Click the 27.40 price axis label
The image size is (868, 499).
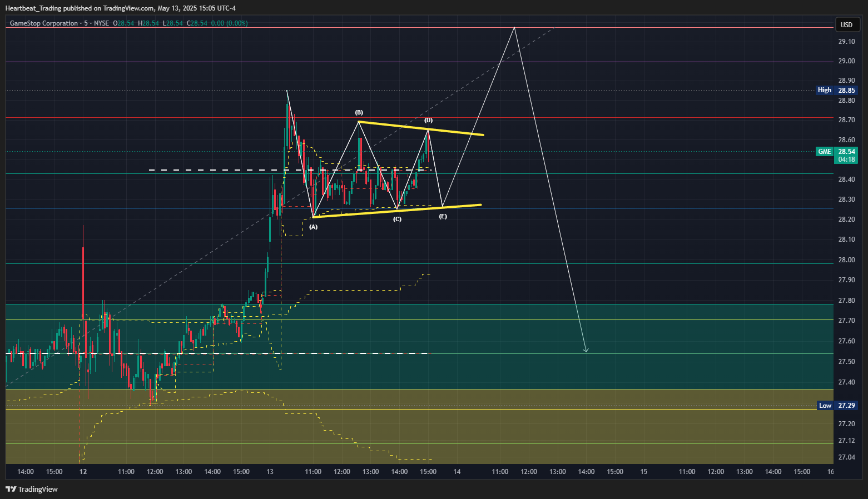pyautogui.click(x=846, y=382)
